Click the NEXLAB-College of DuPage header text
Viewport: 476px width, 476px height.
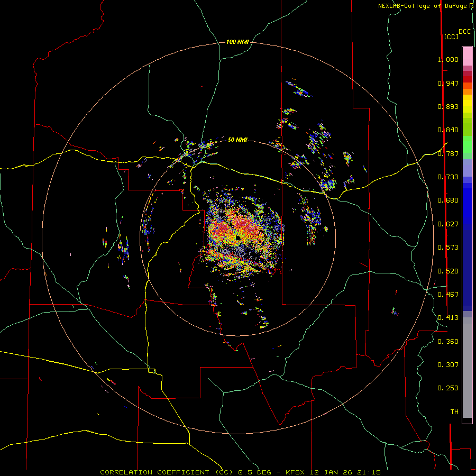[x=422, y=6]
